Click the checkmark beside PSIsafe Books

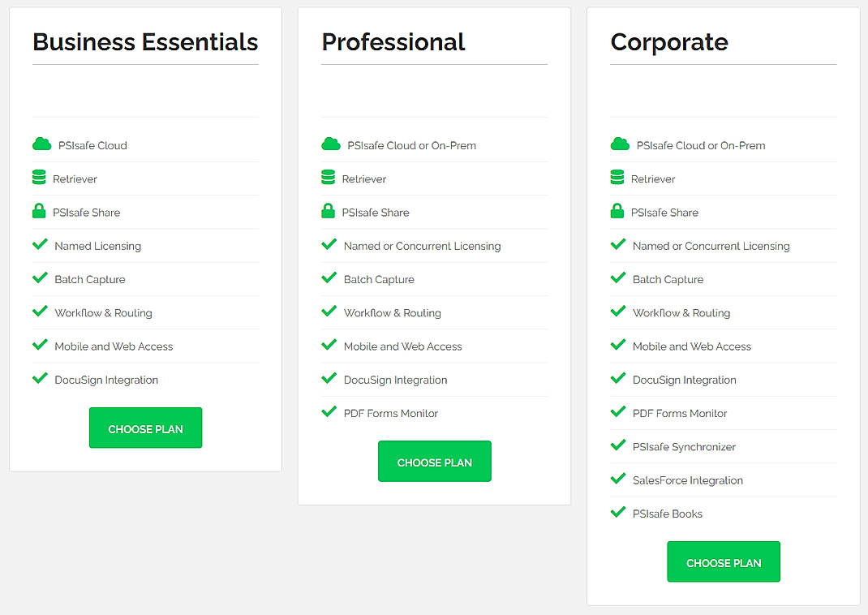tap(618, 513)
